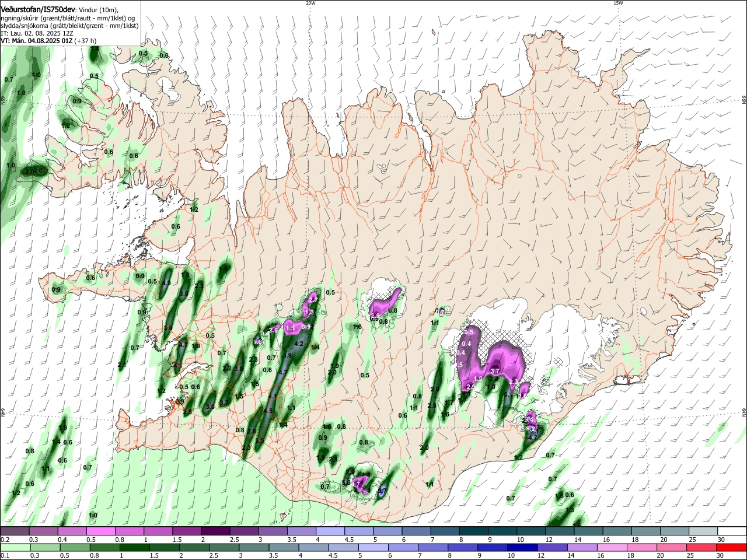The width and height of the screenshot is (747, 560).
Task: Click the '15W' longitude label
Action: pos(618,3)
